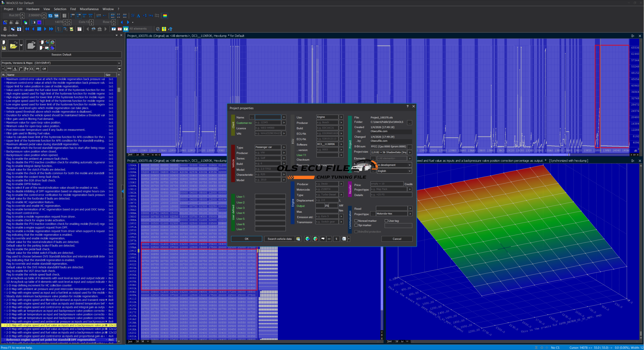
Task: Open the 'in development' status dropdown
Action: pyautogui.click(x=394, y=165)
